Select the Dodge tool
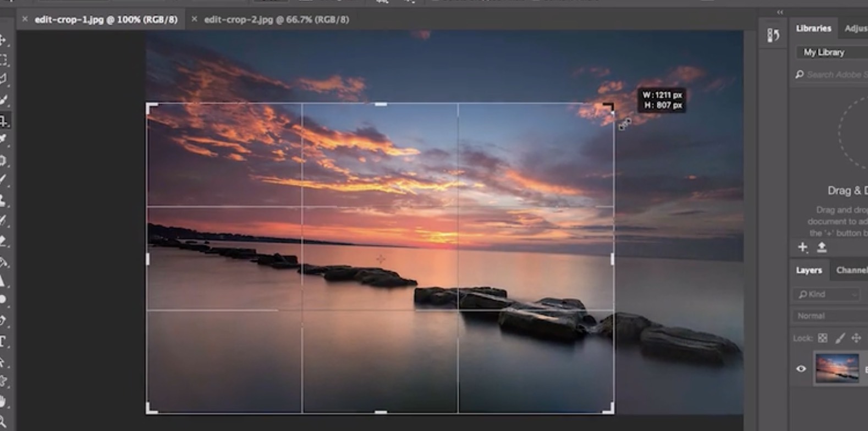 point(3,300)
